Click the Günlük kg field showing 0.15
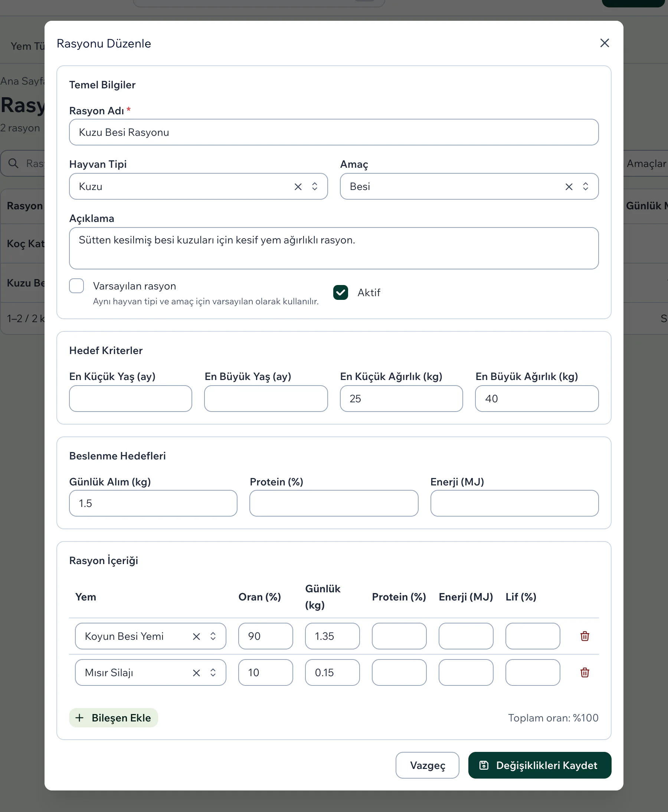The image size is (668, 812). (x=333, y=672)
